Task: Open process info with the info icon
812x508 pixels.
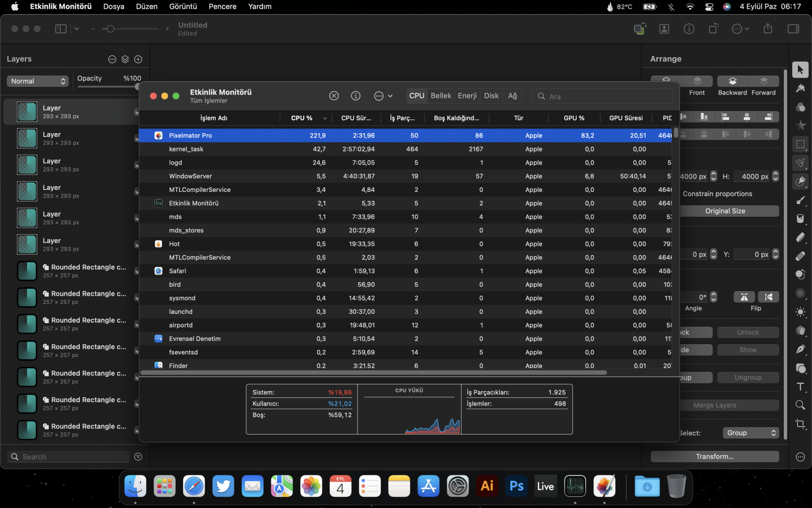Action: tap(356, 96)
